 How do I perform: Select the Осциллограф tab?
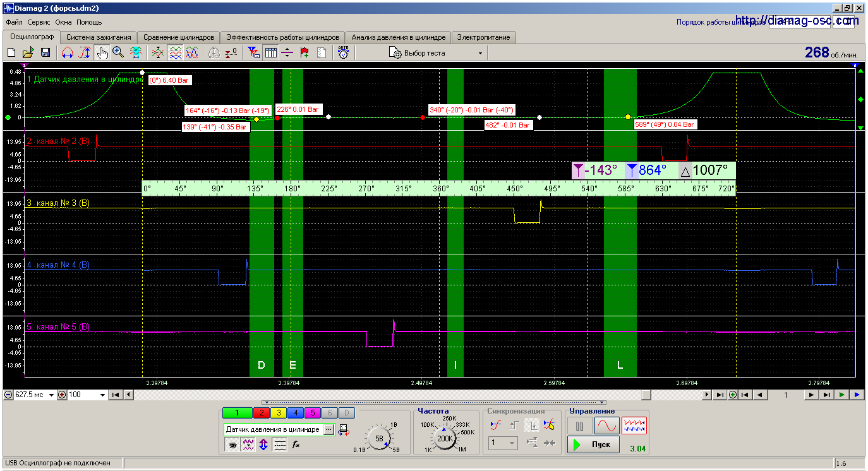click(x=31, y=37)
